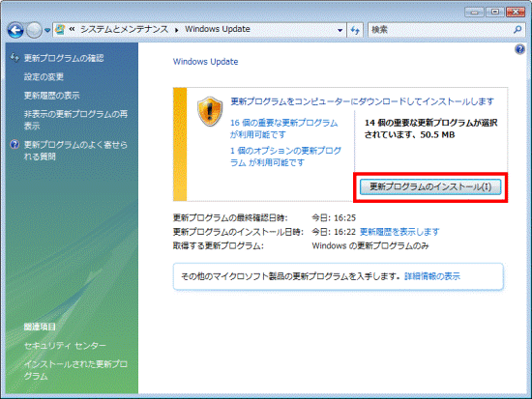Click the 今日: 16:25 last-checked value
The image size is (532, 399).
334,217
